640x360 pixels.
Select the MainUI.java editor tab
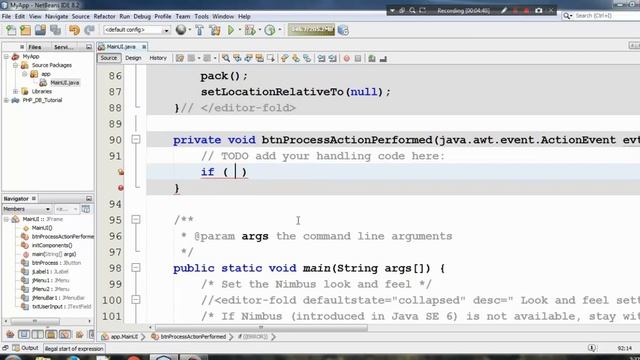pyautogui.click(x=121, y=47)
